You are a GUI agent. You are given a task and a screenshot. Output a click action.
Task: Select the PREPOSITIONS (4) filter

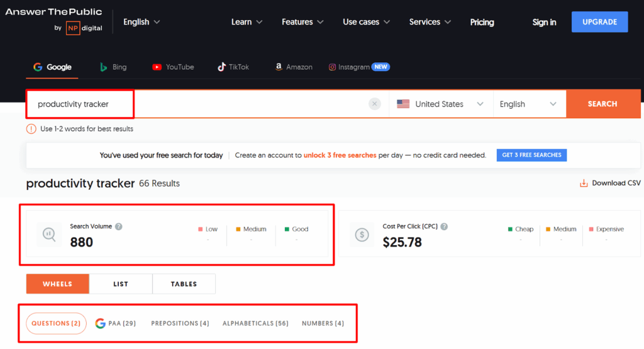click(180, 323)
